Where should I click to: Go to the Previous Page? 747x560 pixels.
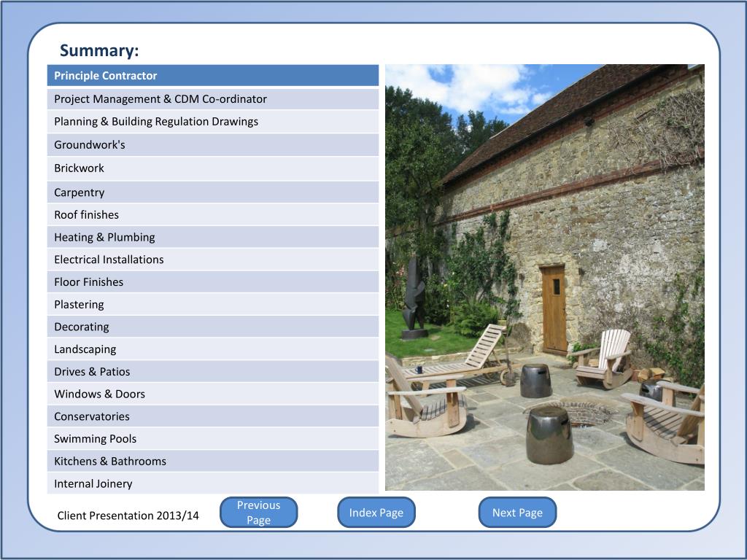[259, 513]
